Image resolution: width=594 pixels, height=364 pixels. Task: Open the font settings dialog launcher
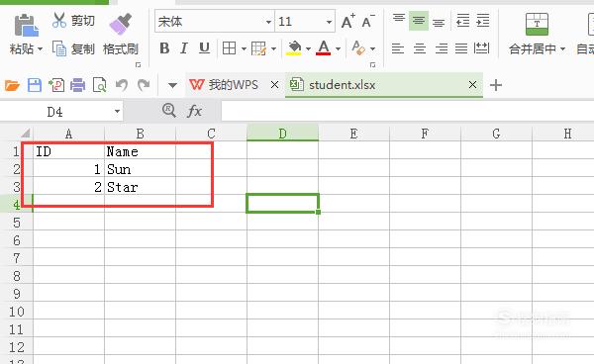pos(373,65)
